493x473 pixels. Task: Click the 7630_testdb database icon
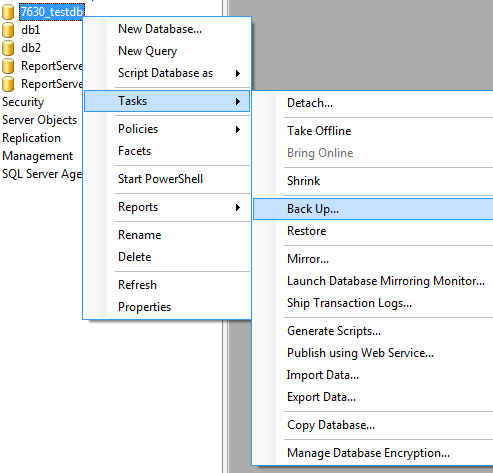pyautogui.click(x=8, y=12)
